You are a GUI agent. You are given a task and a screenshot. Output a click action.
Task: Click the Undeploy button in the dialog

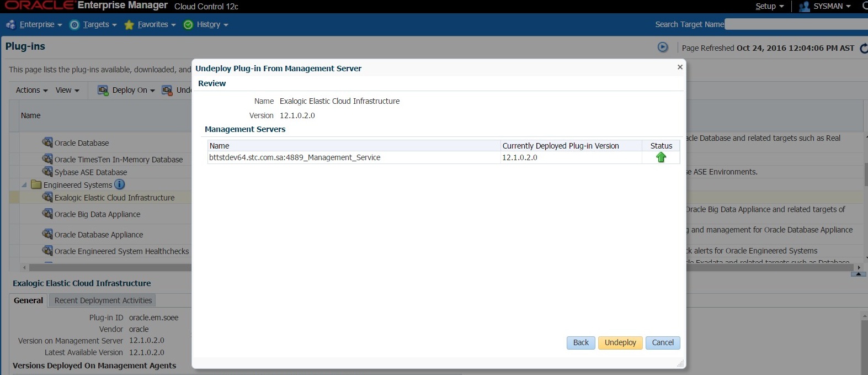click(x=620, y=342)
